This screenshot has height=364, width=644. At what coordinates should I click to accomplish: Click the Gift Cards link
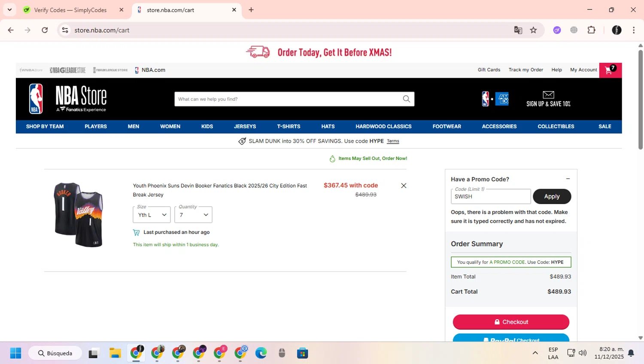point(489,70)
